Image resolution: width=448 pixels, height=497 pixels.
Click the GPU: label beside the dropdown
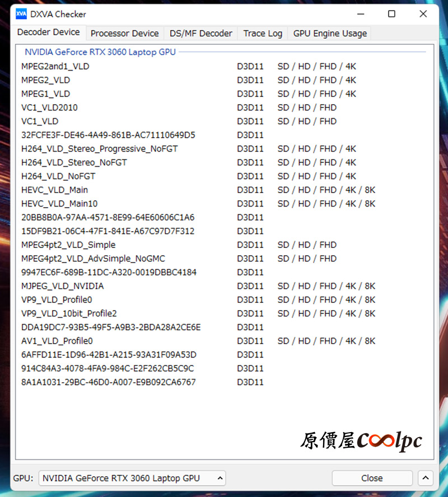click(x=23, y=478)
